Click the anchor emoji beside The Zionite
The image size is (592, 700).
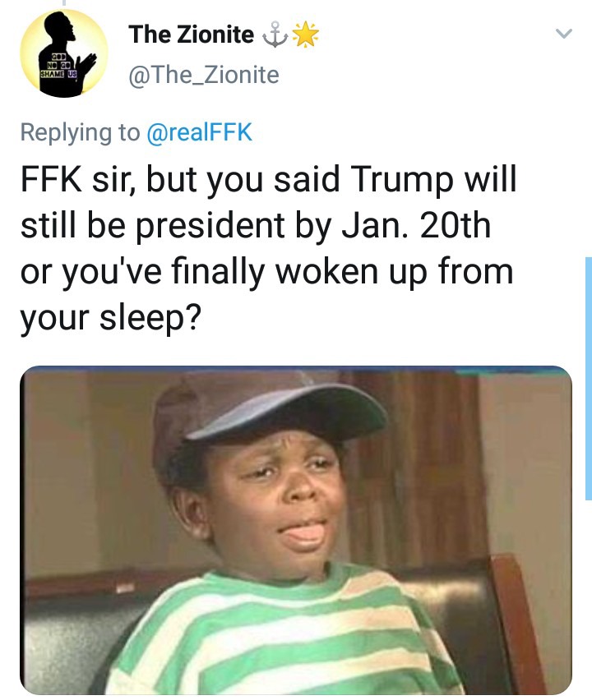tap(275, 35)
